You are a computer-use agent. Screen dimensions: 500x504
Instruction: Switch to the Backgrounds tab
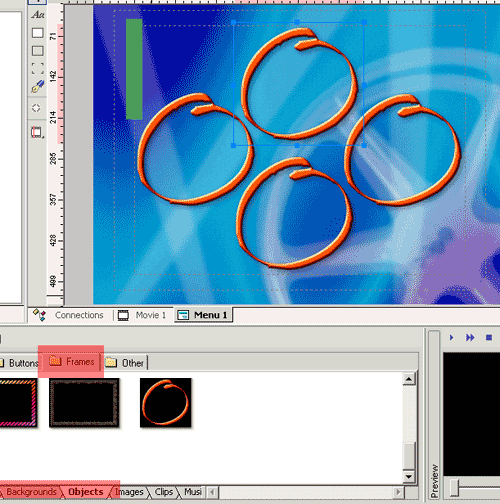pyautogui.click(x=30, y=492)
